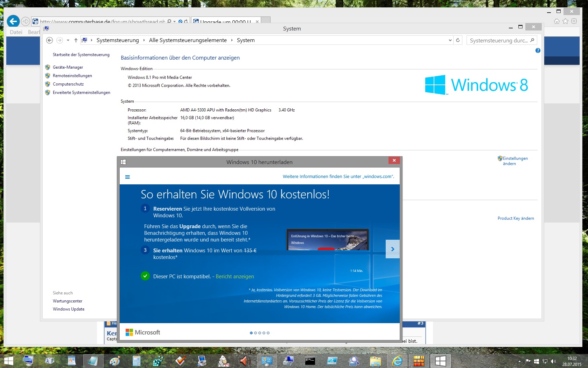The height and width of the screenshot is (368, 588).
Task: Open Internet Explorer favorites star icon
Action: point(565,21)
